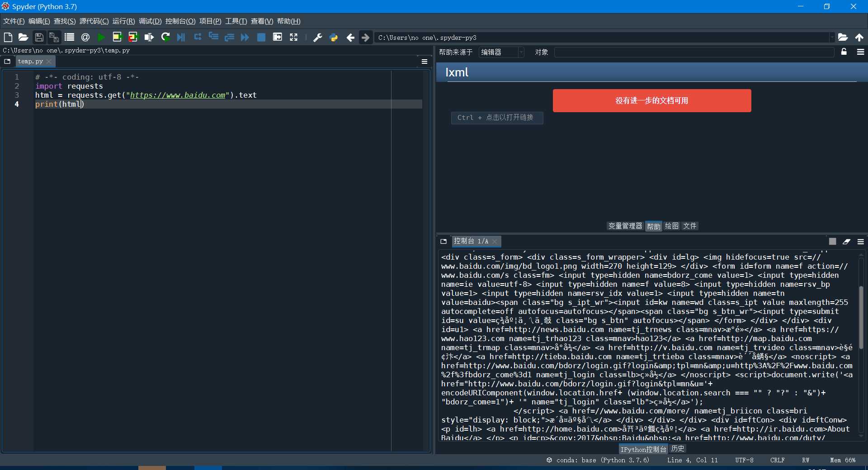Viewport: 868px width, 470px height.
Task: Open the 源代码(C) menu
Action: coord(94,21)
